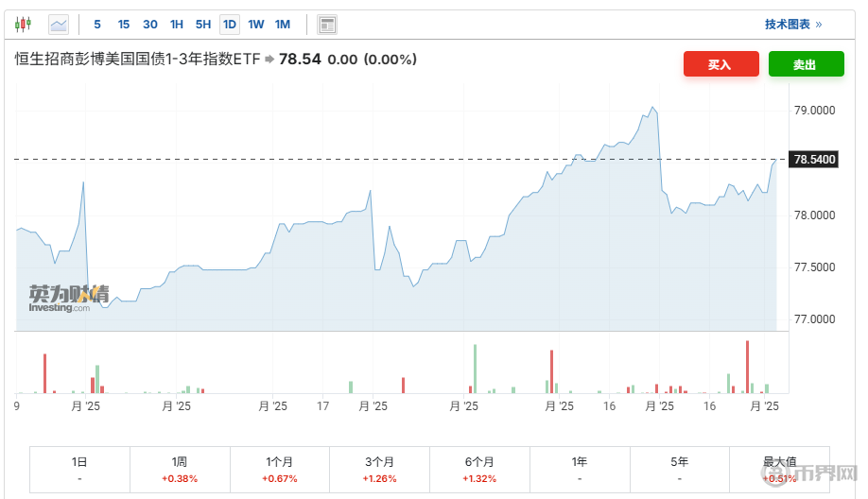The image size is (868, 499).
Task: Select the 3个月 performance tab
Action: [x=379, y=470]
